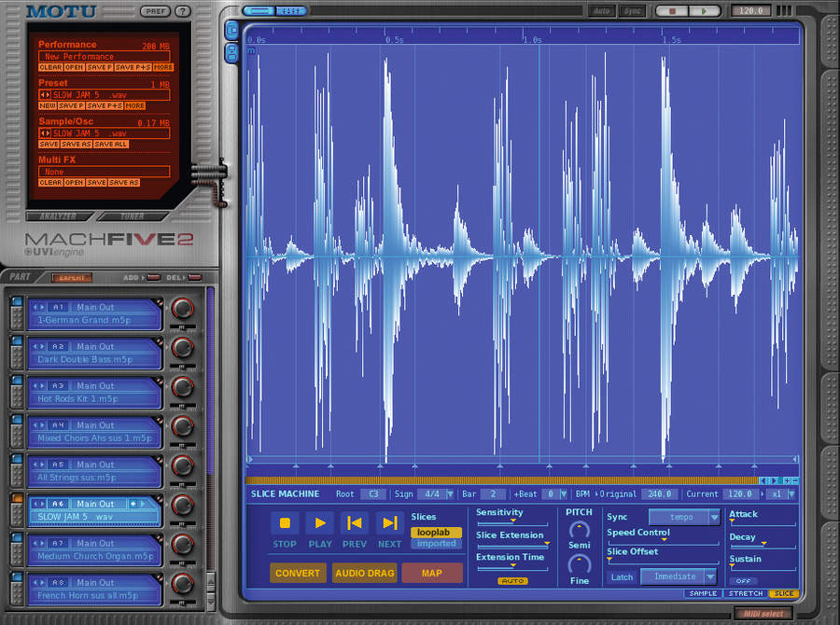Toggle part A6 orange enable light
This screenshot has width=840, height=625.
17,498
